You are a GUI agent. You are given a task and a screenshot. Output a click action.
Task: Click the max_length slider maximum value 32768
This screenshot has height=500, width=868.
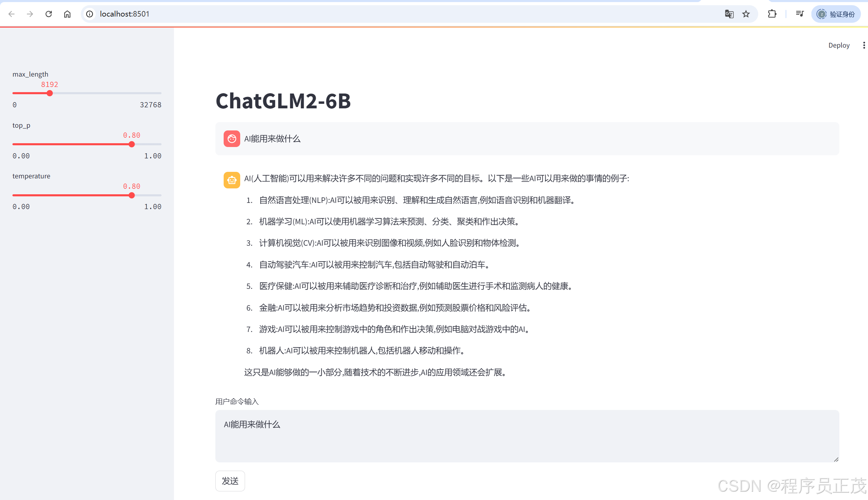[x=150, y=105]
